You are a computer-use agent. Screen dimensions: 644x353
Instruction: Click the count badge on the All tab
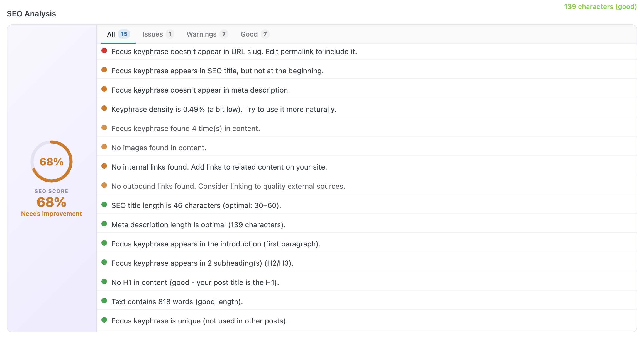point(124,34)
